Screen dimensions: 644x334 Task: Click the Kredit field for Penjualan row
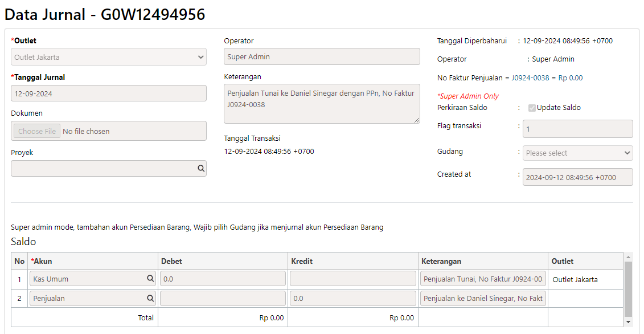(353, 298)
